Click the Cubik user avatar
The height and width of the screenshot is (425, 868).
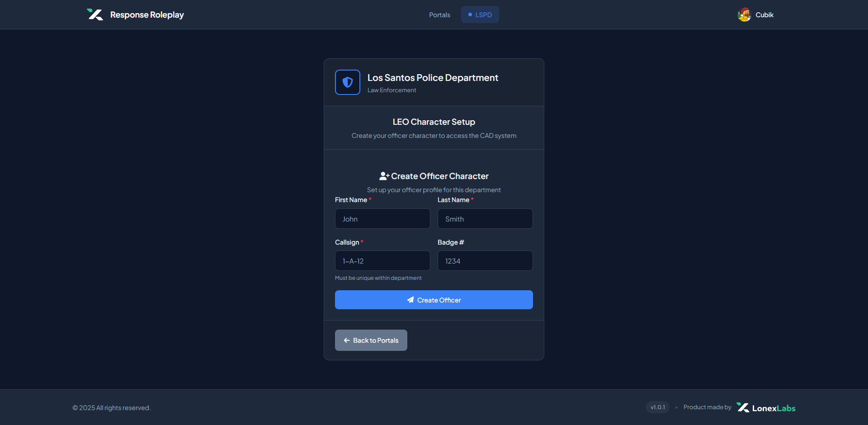(744, 15)
